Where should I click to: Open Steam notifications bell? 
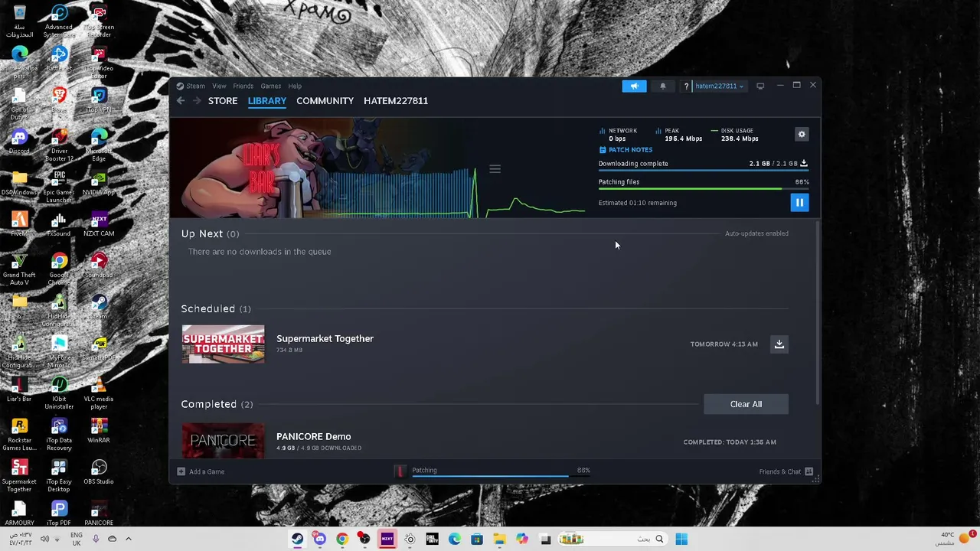[663, 86]
